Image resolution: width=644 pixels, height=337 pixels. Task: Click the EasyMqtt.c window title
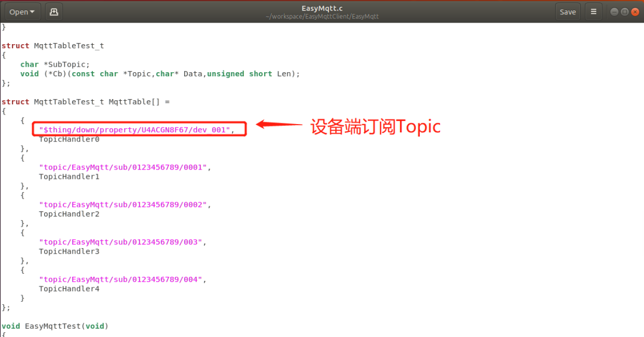[322, 8]
